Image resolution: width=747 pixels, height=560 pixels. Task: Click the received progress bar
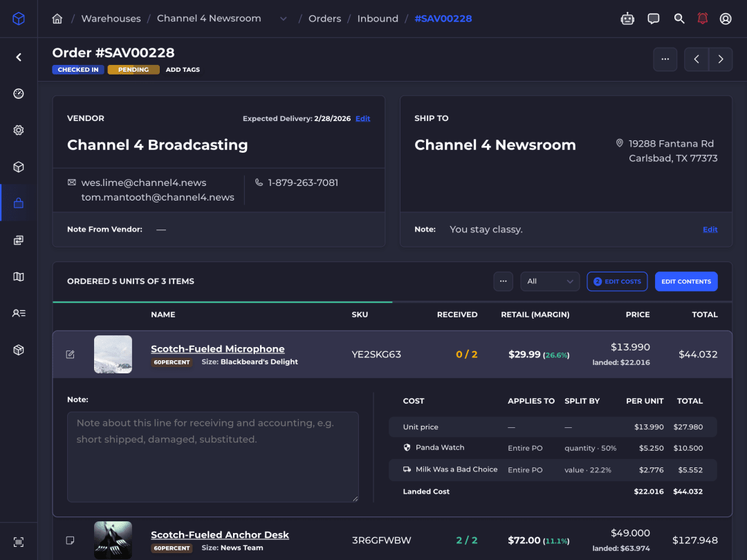tap(392, 302)
